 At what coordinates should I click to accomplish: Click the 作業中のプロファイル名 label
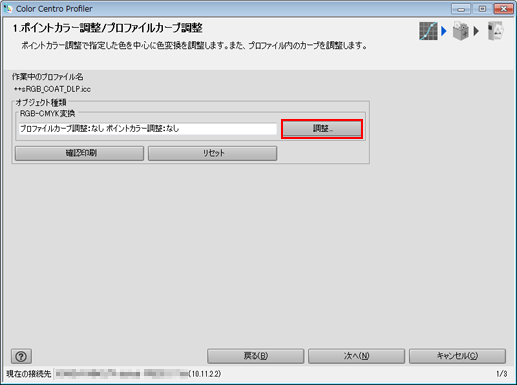[48, 77]
